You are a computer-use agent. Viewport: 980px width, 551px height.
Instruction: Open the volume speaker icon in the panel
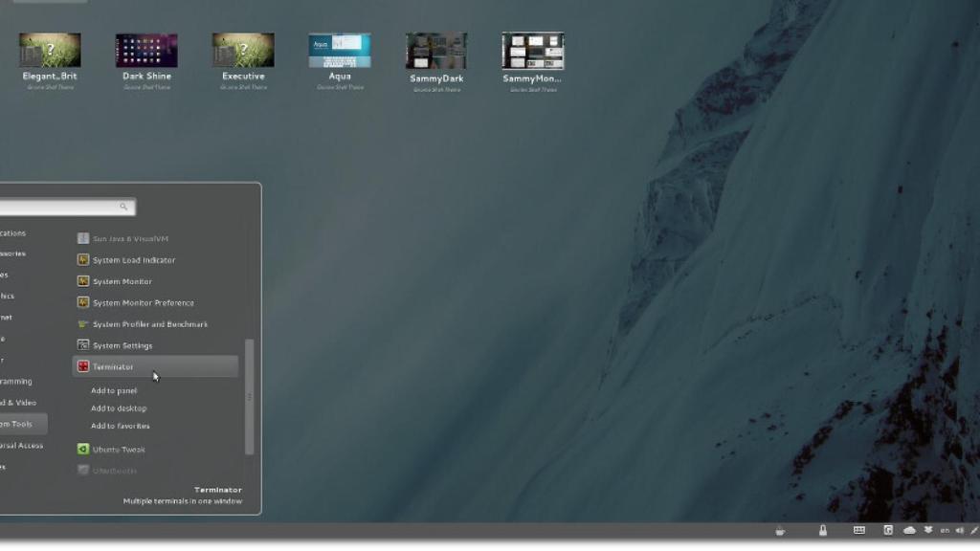[x=961, y=530]
